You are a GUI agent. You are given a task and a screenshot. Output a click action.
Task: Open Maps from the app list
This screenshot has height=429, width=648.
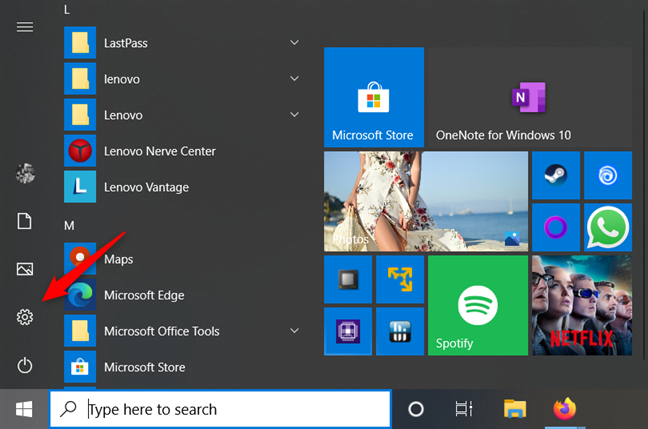pyautogui.click(x=183, y=259)
